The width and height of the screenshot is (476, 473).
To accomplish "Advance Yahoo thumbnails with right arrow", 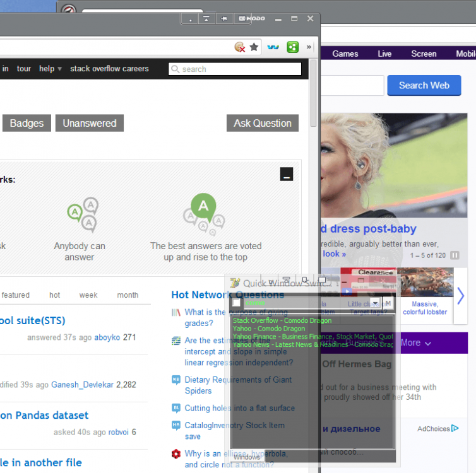I will [x=460, y=296].
